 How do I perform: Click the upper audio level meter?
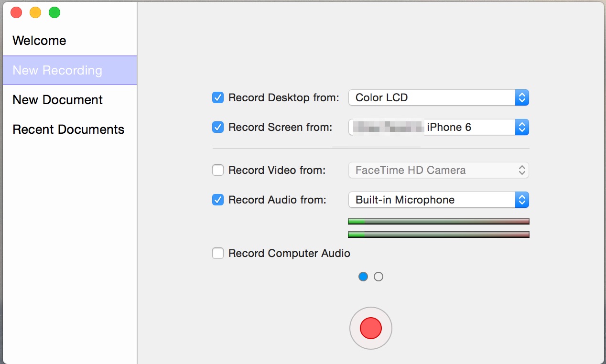tap(438, 221)
